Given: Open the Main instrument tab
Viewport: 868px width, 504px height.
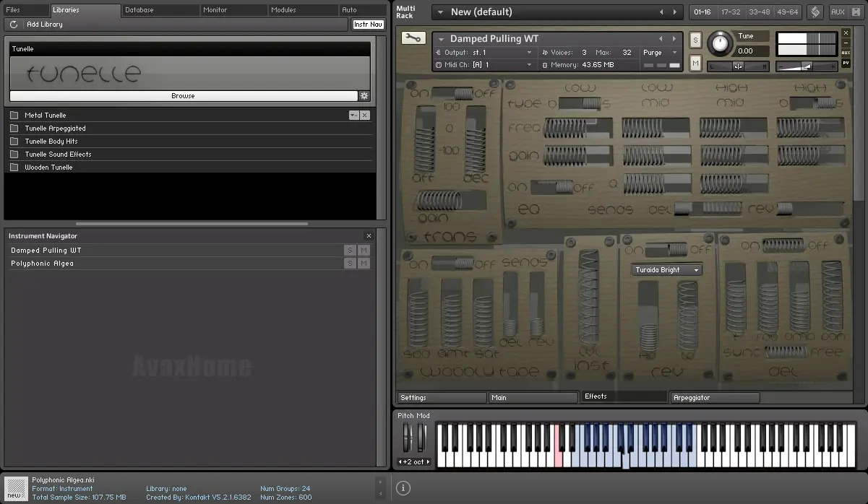Looking at the screenshot, I should coord(533,398).
